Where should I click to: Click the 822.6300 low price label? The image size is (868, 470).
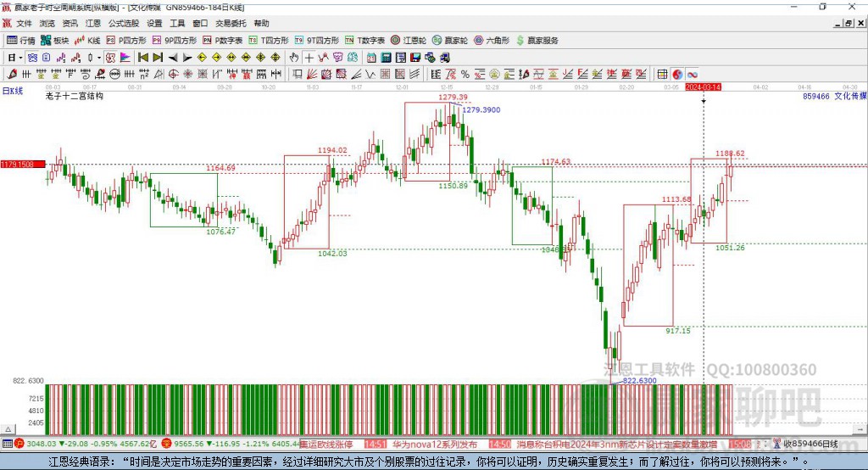pyautogui.click(x=639, y=381)
